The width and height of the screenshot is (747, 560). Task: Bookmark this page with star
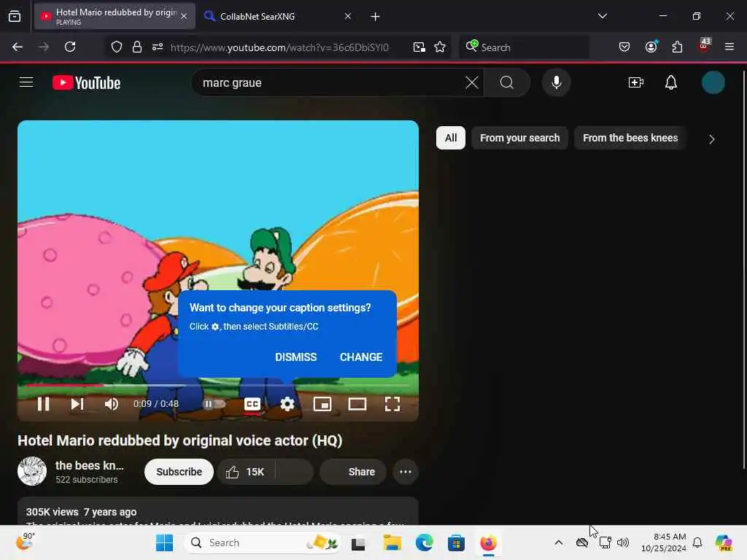point(440,47)
